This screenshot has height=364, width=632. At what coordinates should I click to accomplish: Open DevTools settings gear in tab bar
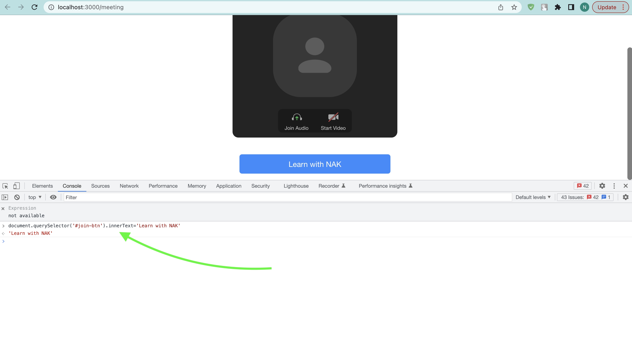(x=602, y=186)
